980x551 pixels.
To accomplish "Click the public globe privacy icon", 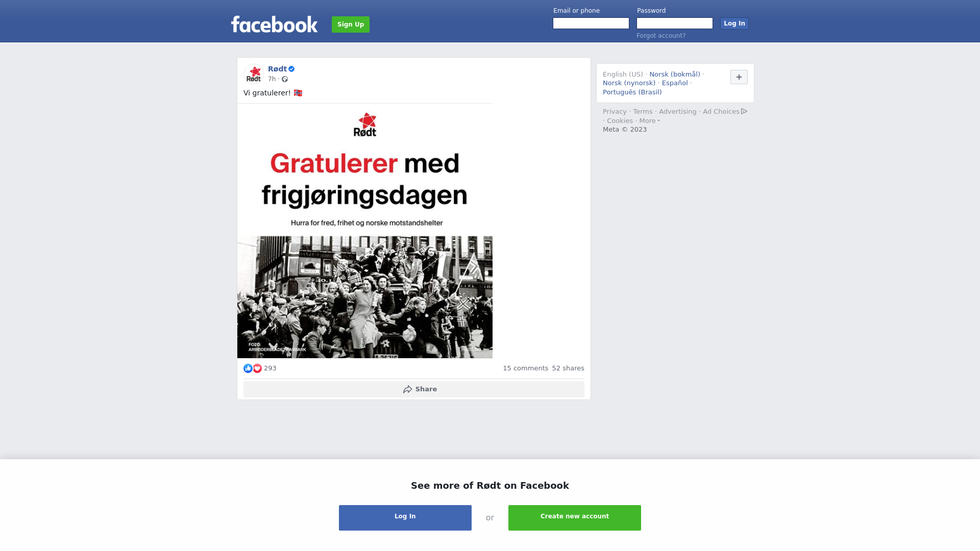I will coord(285,79).
